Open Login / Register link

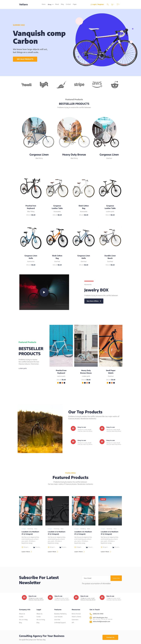(97, 4)
